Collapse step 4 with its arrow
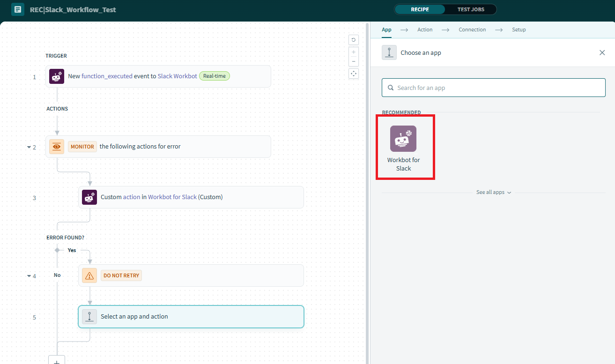This screenshot has width=615, height=364. (x=29, y=276)
